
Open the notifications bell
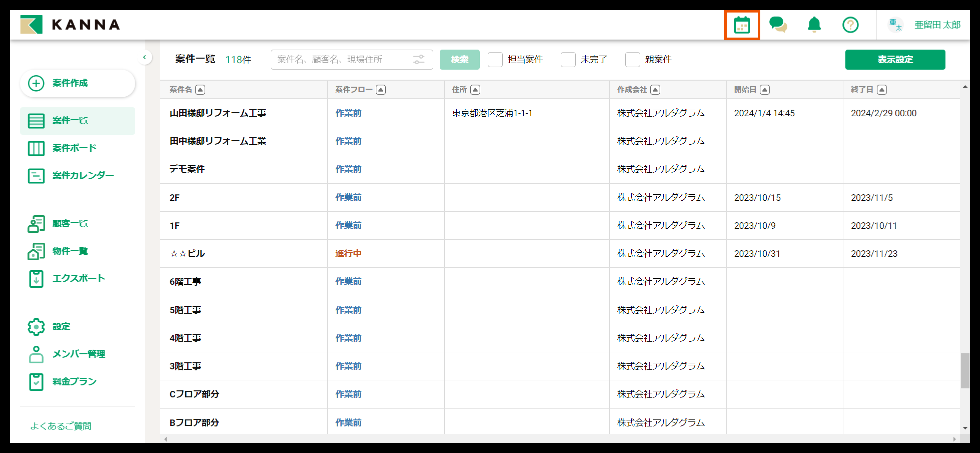814,25
